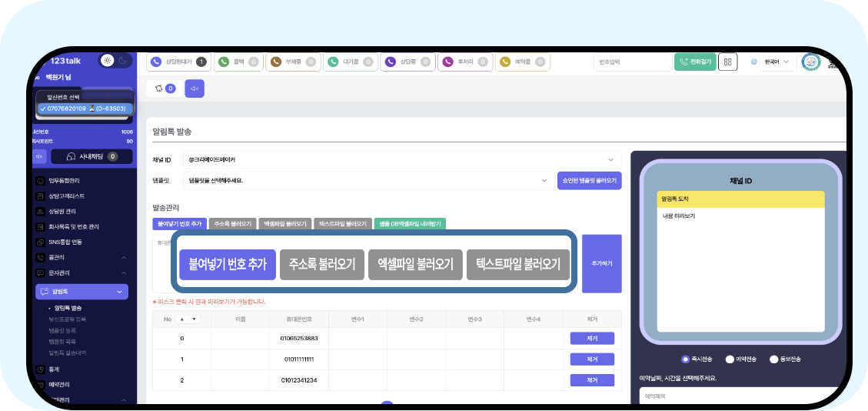Select the 동보전송 radio button

point(774,359)
